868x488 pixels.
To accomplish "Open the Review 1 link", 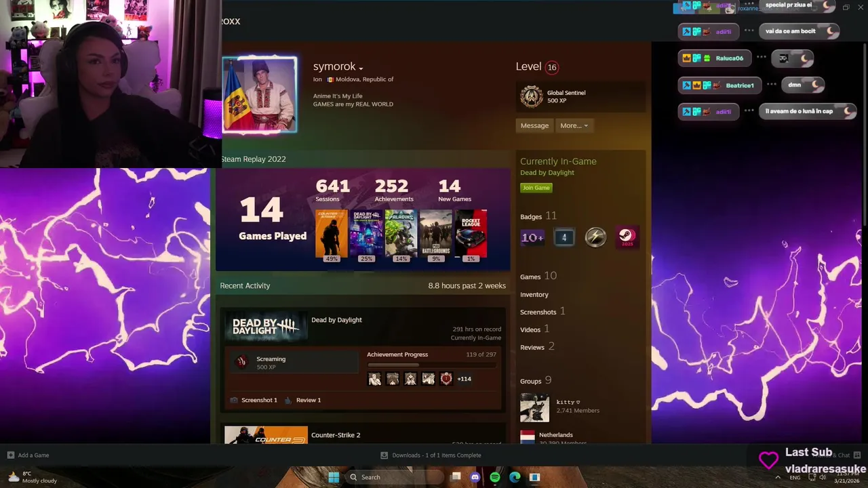I will 309,400.
